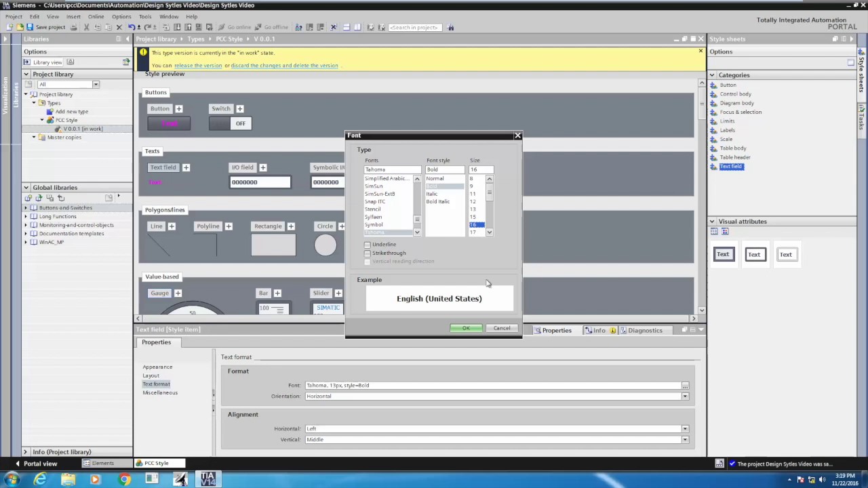The width and height of the screenshot is (868, 488).
Task: Expand the Long Functions library
Action: click(26, 216)
